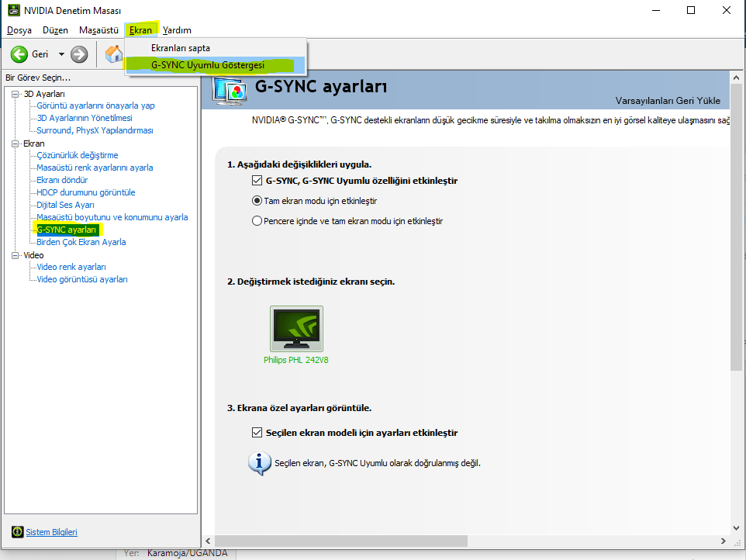746x560 pixels.
Task: Collapse the 3D Ayarları tree node
Action: click(16, 94)
